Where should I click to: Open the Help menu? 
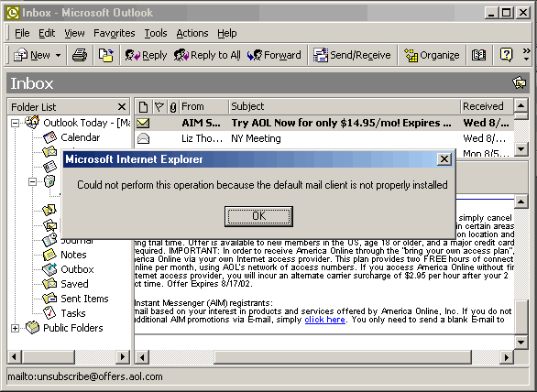226,33
